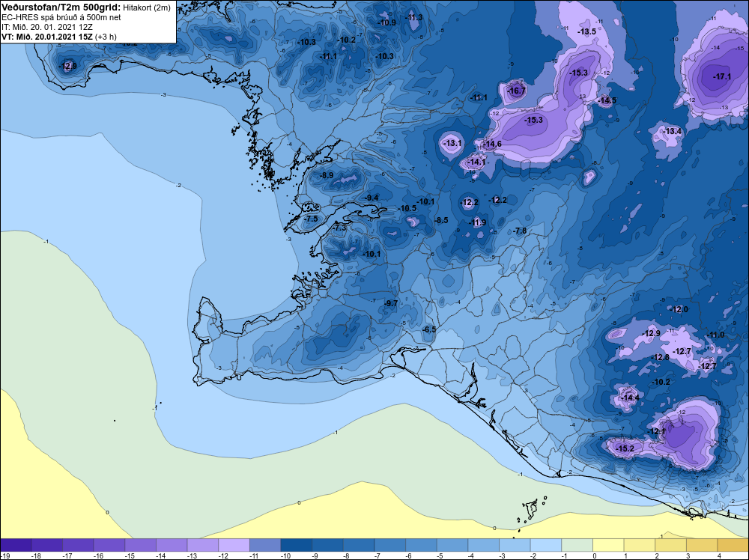The image size is (749, 560).
Task: Select pale green legend swatch between -1 and 0
Action: [x=577, y=545]
